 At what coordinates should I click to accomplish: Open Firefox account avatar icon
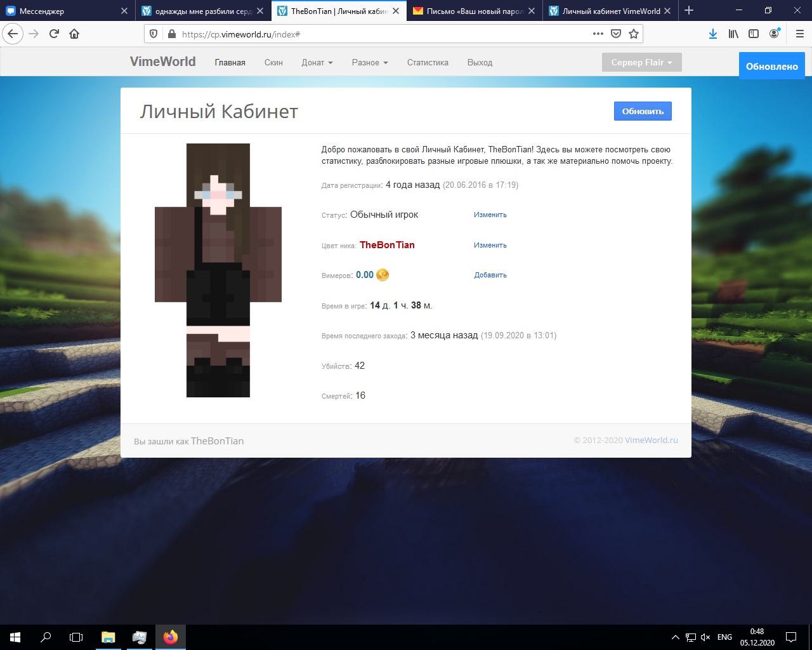pos(775,34)
